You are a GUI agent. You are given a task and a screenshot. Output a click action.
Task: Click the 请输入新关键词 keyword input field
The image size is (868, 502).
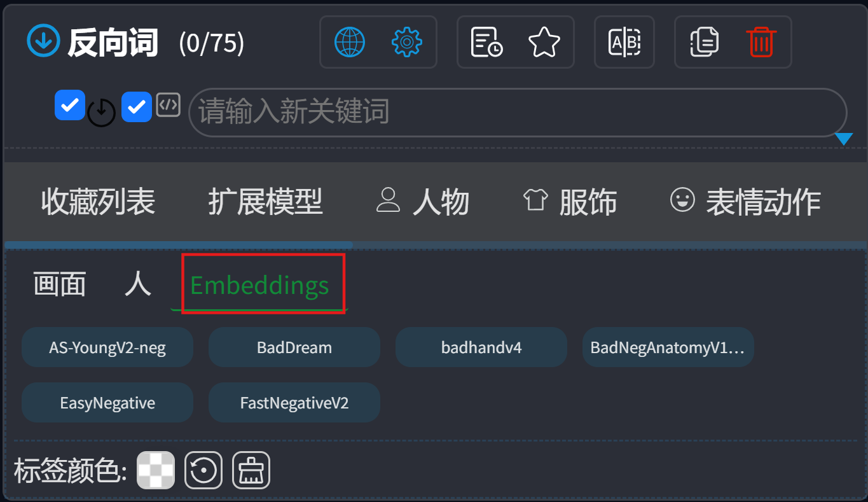(518, 113)
